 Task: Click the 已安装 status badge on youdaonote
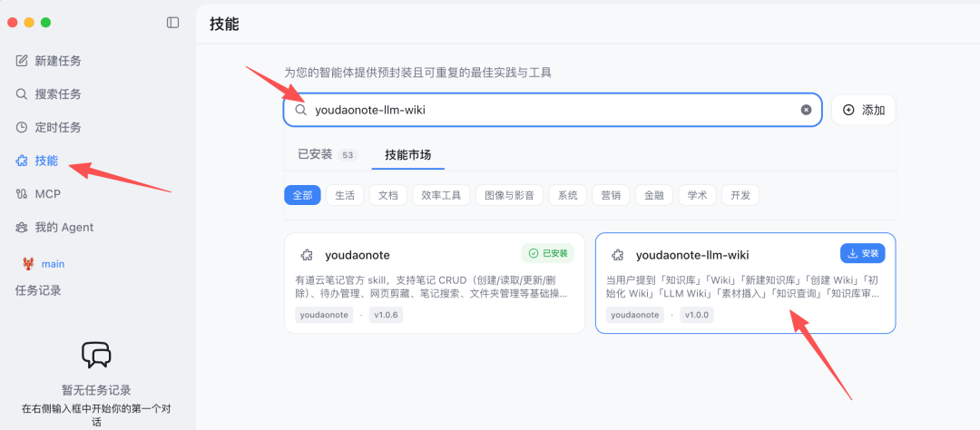pos(547,253)
